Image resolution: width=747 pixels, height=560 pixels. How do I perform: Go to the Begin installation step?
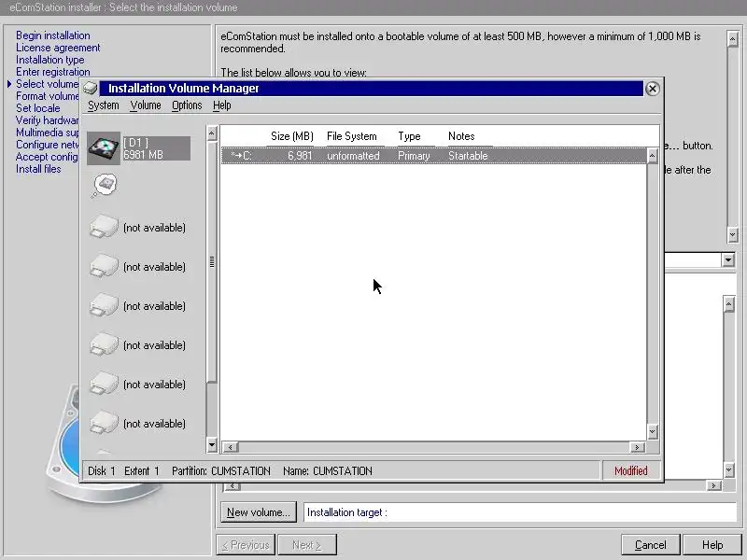tap(53, 35)
